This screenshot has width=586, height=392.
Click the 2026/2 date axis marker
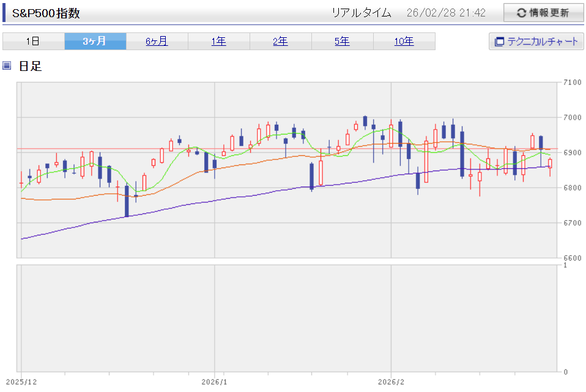391,382
